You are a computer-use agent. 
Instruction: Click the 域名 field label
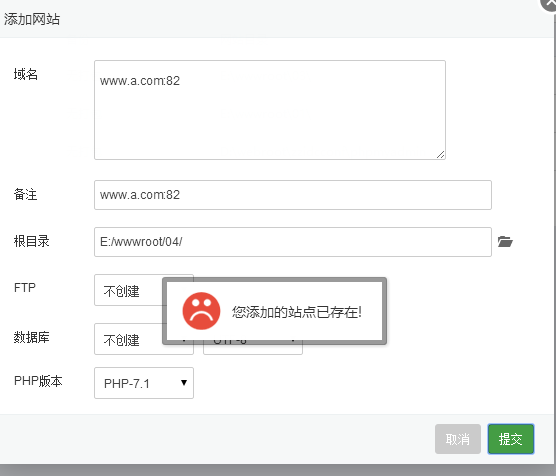tap(26, 74)
